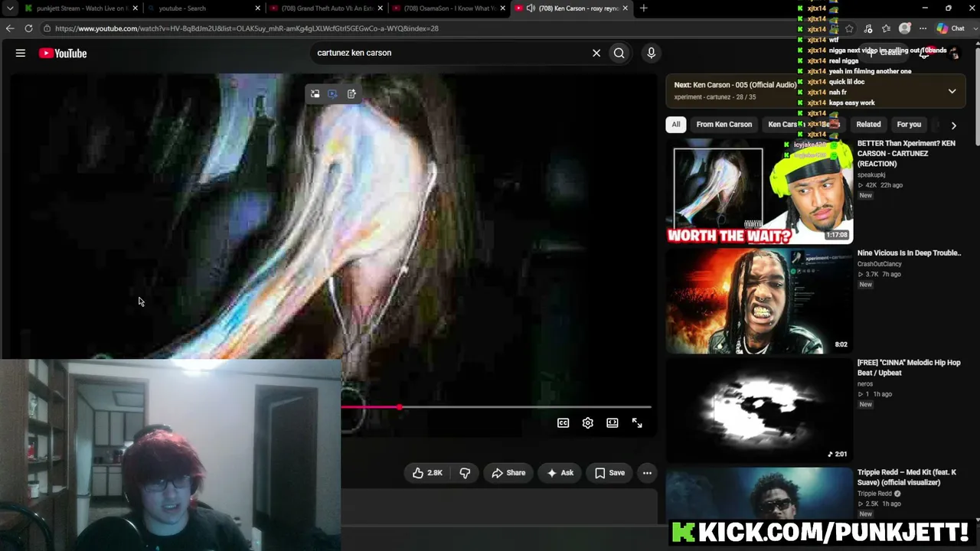980x551 pixels.
Task: Switch to the OsamaSon tab
Action: click(448, 8)
